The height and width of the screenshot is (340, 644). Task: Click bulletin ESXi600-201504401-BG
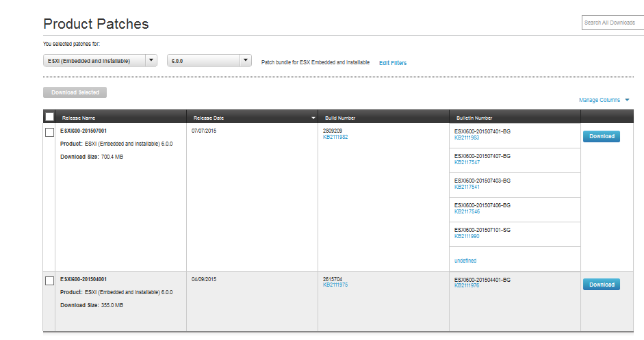(482, 280)
